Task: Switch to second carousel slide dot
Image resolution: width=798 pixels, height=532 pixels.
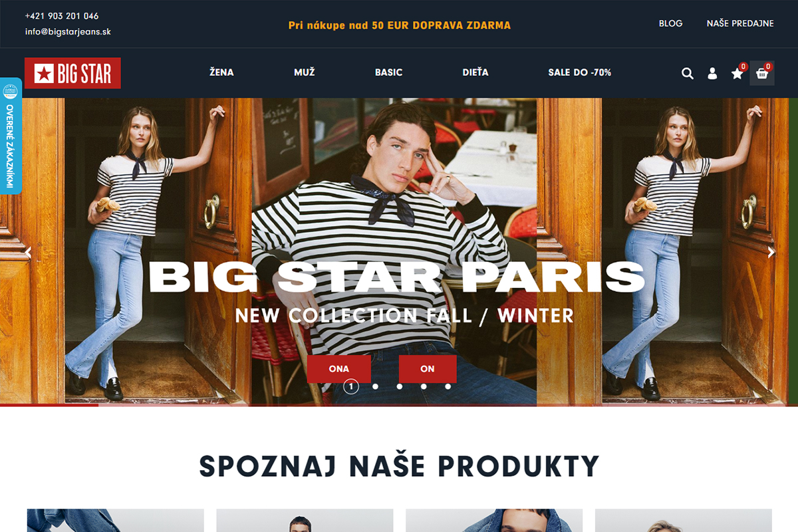Action: point(376,386)
